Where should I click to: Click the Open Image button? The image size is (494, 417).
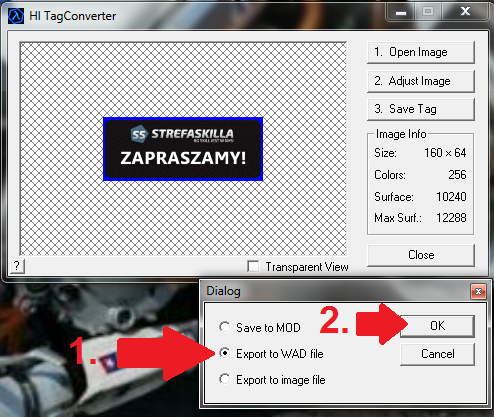[x=421, y=52]
